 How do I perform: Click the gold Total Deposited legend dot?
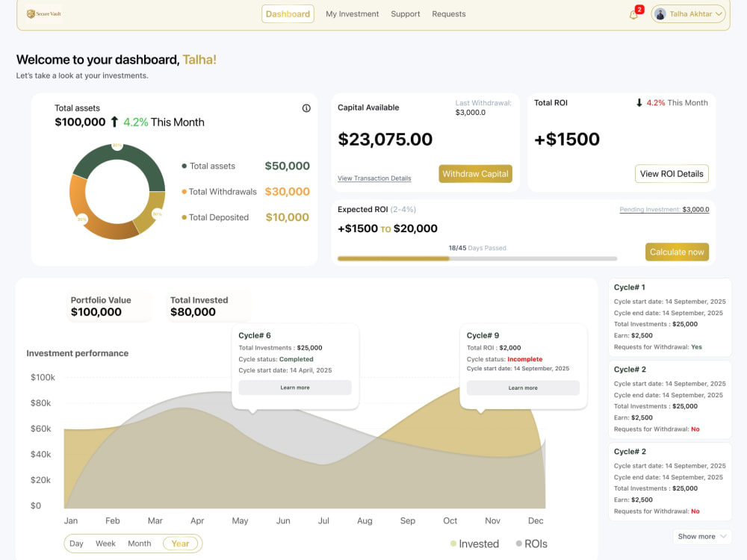pos(184,217)
